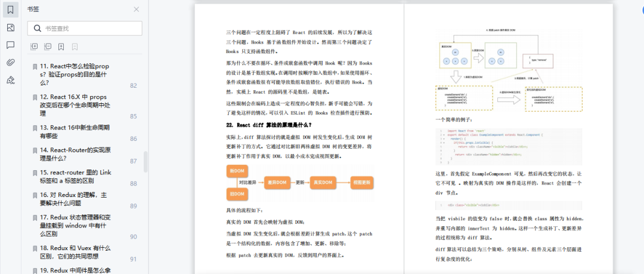This screenshot has height=274, width=644.
Task: Click the greyed delete bookmark icon
Action: point(75,47)
